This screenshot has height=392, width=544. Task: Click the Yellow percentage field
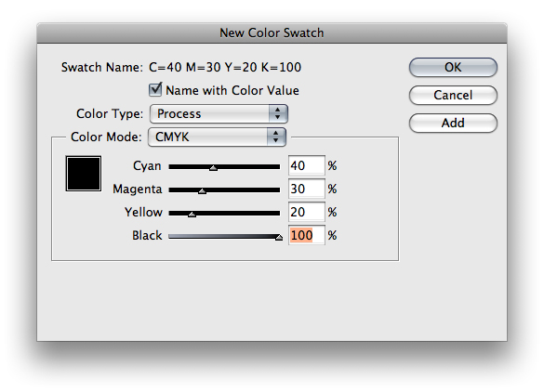(307, 212)
